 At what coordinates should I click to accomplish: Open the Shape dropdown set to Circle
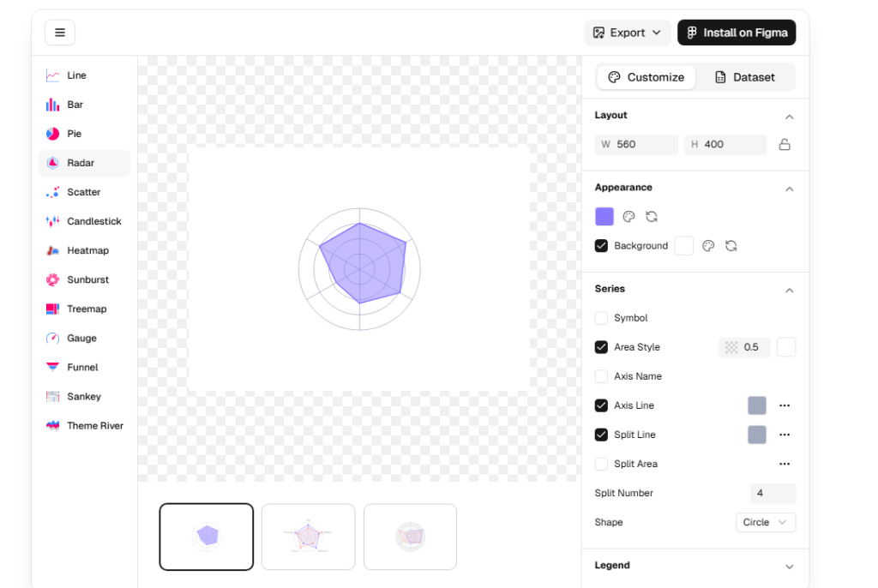(x=765, y=522)
